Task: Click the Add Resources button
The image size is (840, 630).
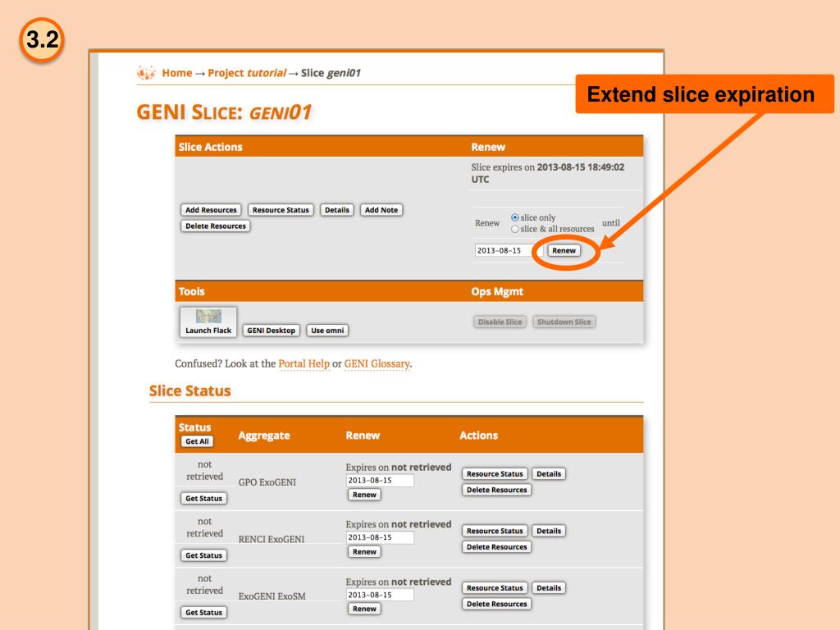Action: pyautogui.click(x=211, y=210)
